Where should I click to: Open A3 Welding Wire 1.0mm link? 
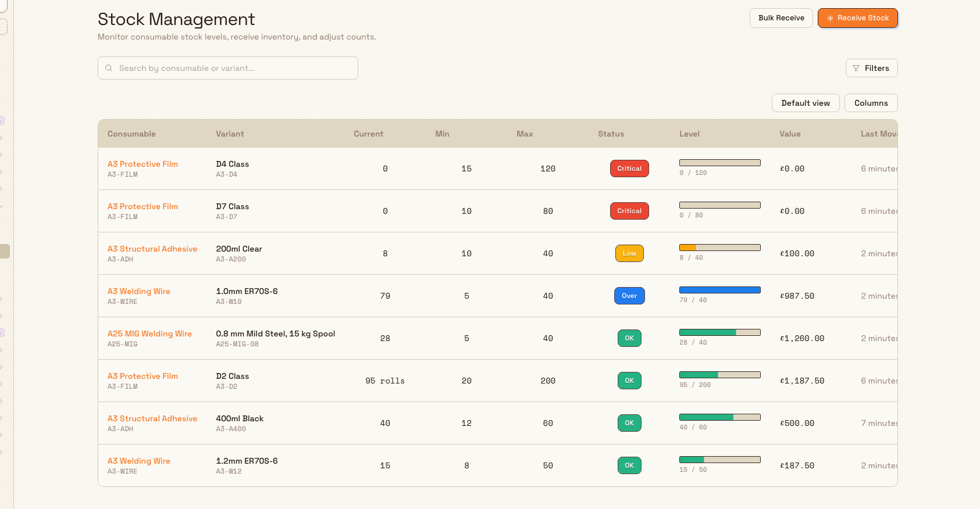[x=139, y=291]
